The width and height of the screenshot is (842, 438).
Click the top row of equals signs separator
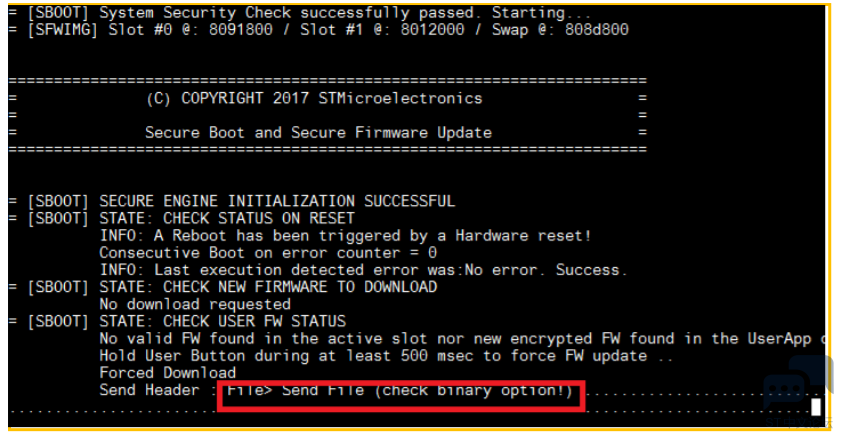(328, 81)
